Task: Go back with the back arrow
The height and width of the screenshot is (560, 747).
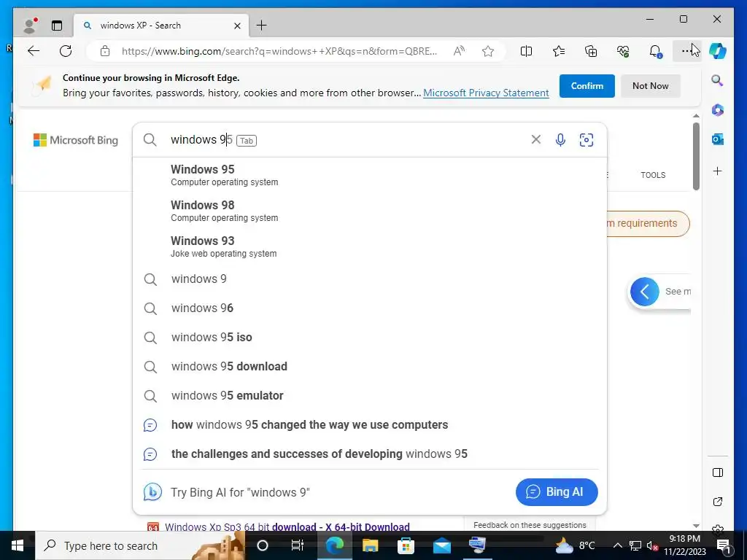Action: pyautogui.click(x=34, y=51)
